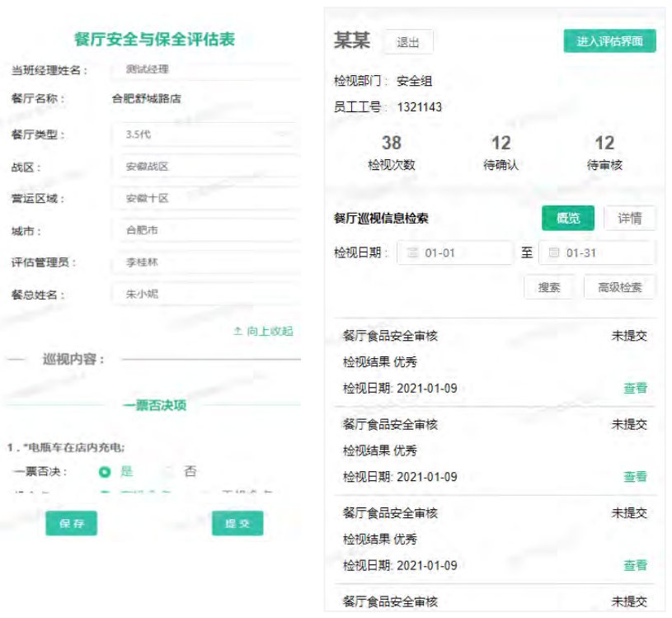Click the 提交 button
This screenshot has width=672, height=618.
(x=237, y=523)
